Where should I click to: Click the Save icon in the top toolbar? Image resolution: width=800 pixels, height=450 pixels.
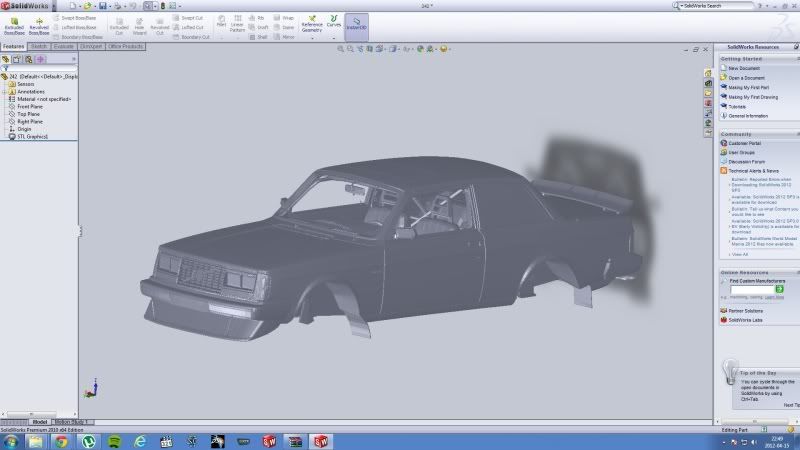[104, 6]
